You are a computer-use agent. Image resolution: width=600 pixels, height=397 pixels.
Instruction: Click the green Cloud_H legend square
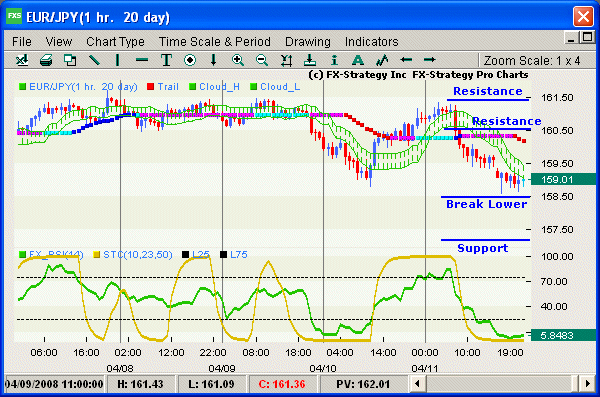pyautogui.click(x=192, y=87)
